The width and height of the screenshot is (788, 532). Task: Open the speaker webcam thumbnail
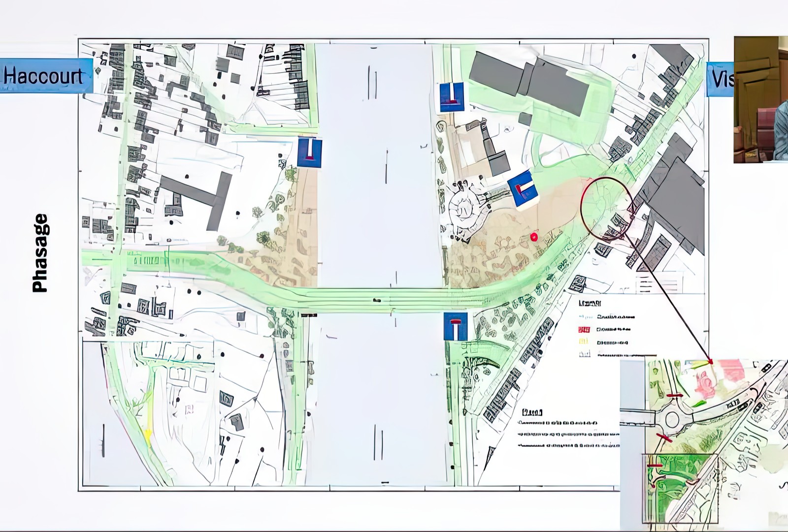click(x=760, y=99)
